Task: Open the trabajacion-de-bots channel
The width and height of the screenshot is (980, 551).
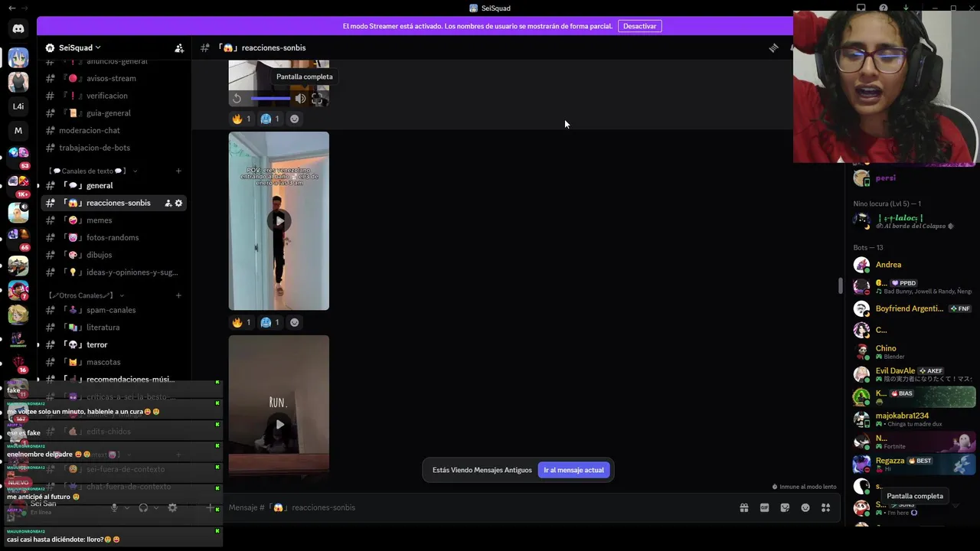Action: tap(113, 148)
